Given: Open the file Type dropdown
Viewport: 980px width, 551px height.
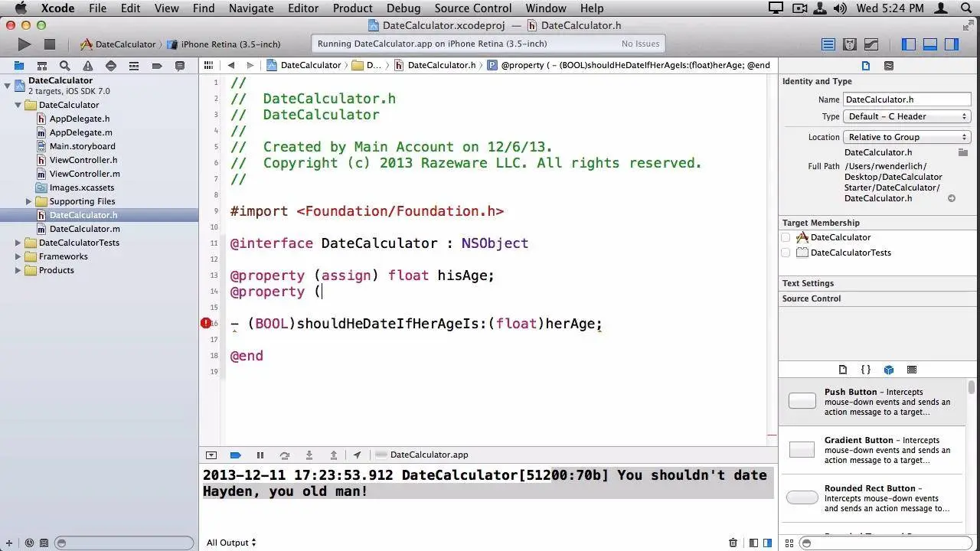Looking at the screenshot, I should (x=907, y=116).
